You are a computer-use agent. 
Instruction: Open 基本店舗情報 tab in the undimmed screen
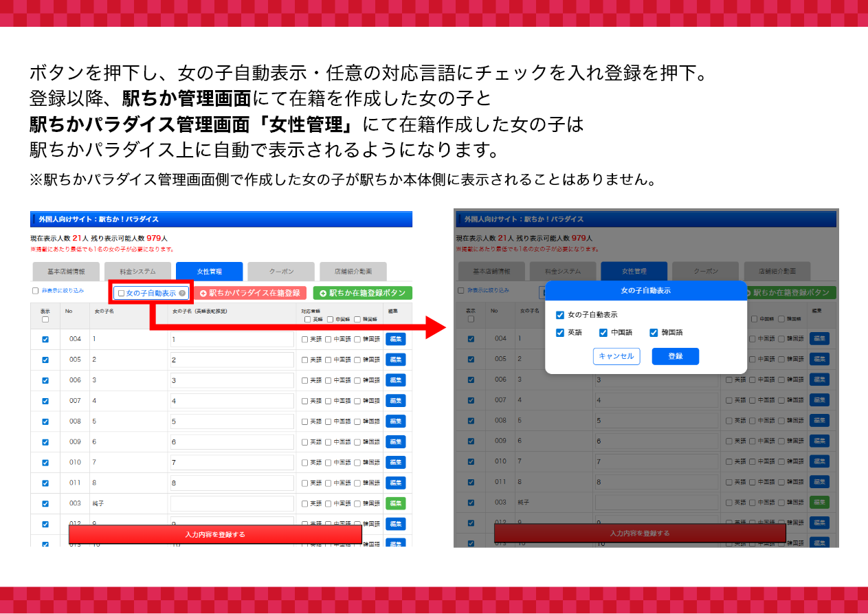coord(66,272)
